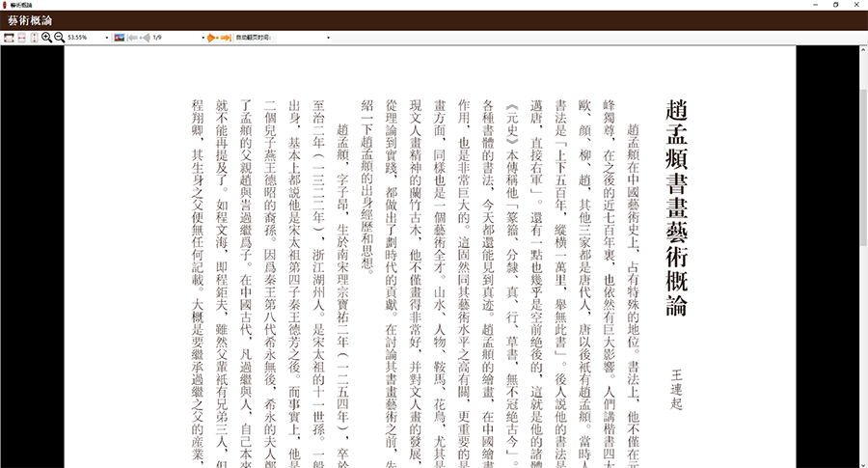Click the fit-width icon

(21, 38)
